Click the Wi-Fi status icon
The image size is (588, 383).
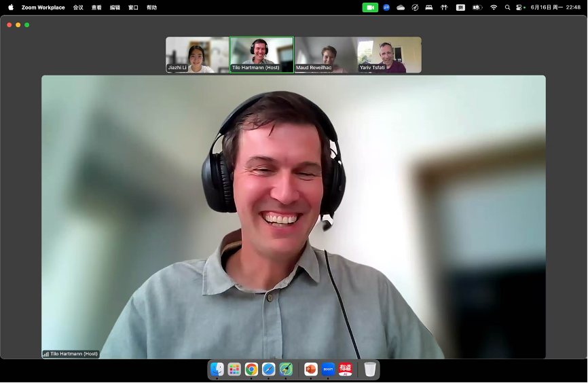coord(494,7)
